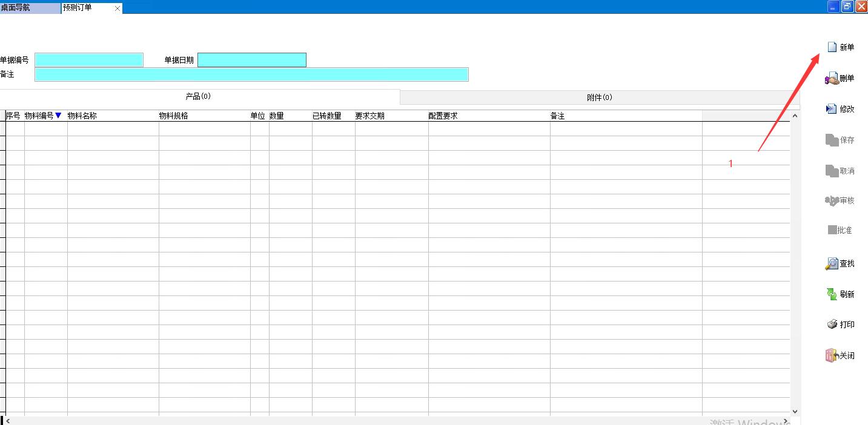Viewport: 868px width, 425px height.
Task: Click the 修改 (Modify) icon
Action: point(832,109)
